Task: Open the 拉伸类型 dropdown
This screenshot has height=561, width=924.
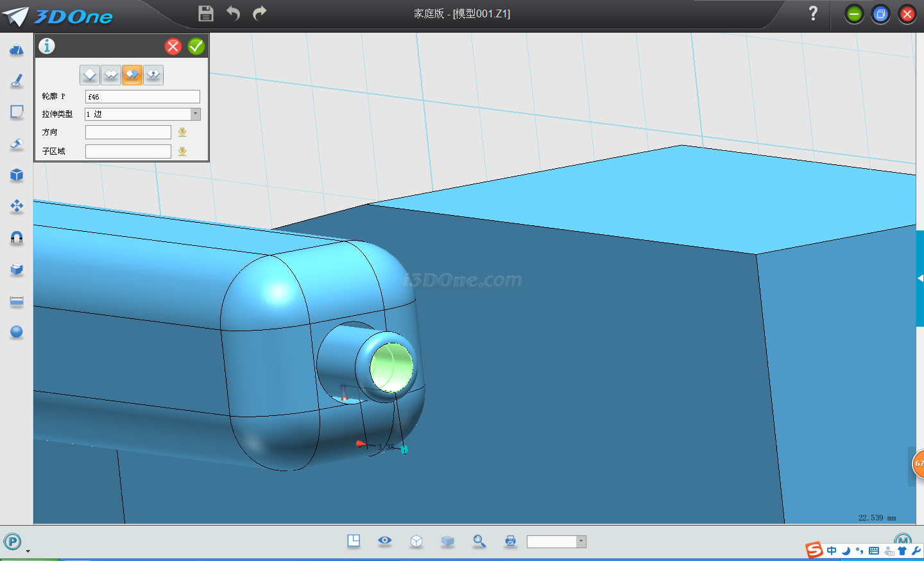Action: tap(195, 114)
